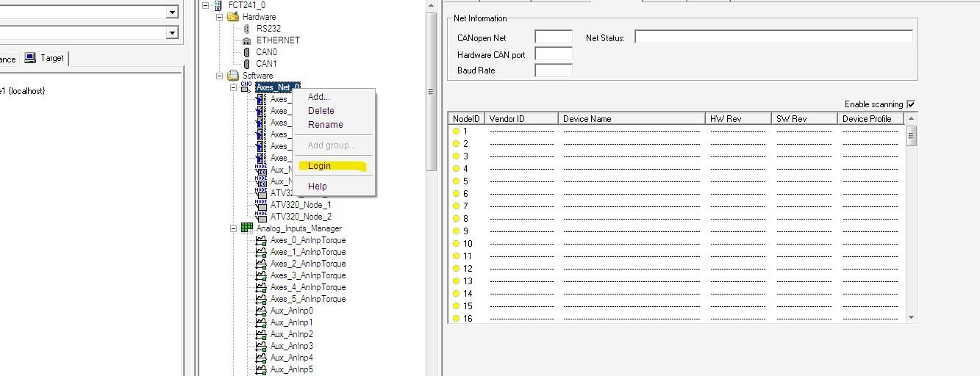Choose Rename from the context menu

click(325, 125)
